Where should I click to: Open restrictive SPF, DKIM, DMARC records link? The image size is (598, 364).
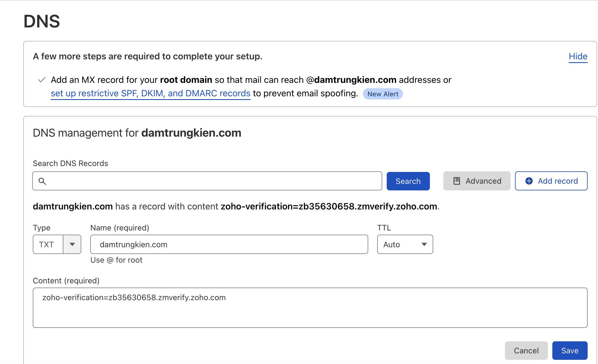(150, 93)
